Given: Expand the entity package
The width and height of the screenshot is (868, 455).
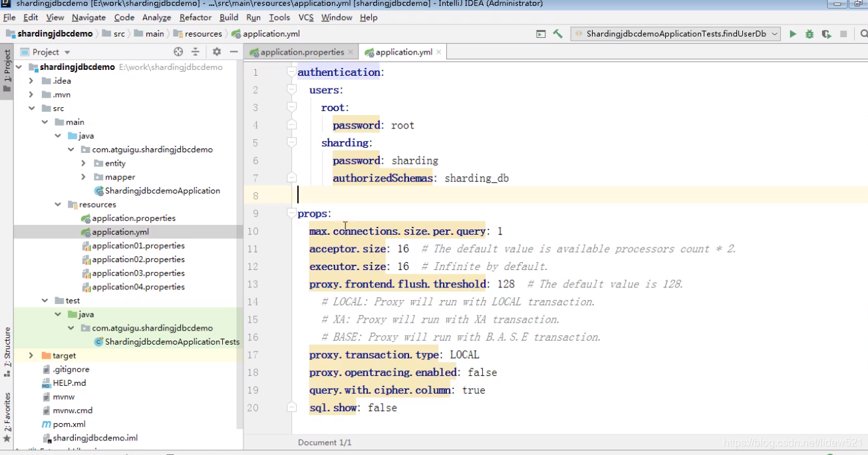Looking at the screenshot, I should (83, 163).
